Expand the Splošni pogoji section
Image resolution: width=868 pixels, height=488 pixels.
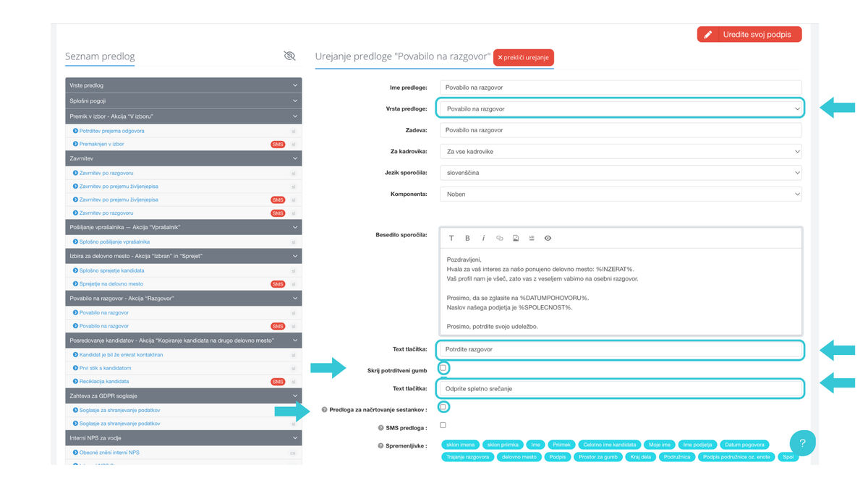pos(184,100)
